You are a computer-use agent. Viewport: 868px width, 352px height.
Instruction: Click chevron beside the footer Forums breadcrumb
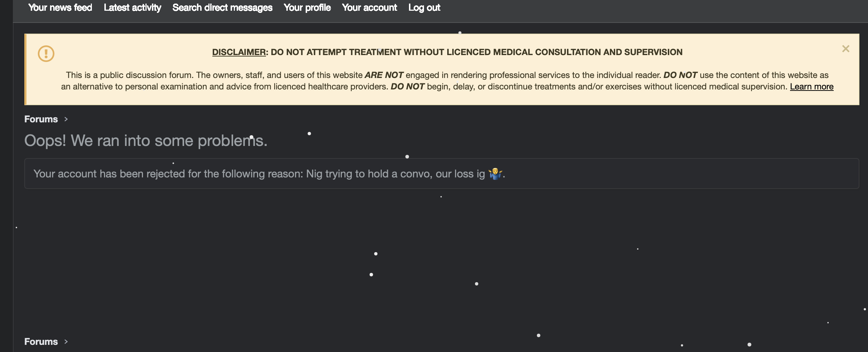point(66,342)
